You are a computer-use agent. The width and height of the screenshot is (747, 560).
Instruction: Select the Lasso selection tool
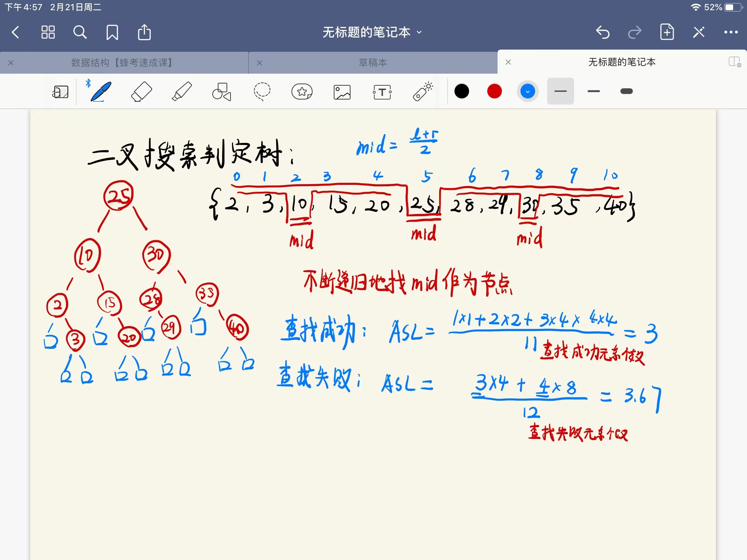(x=262, y=91)
